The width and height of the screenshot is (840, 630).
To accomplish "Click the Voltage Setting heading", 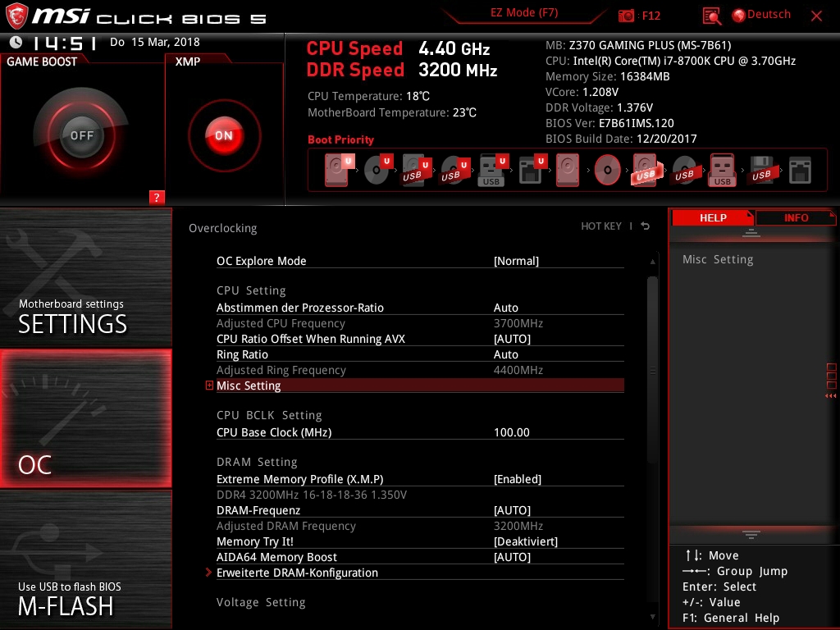I will coord(261,602).
